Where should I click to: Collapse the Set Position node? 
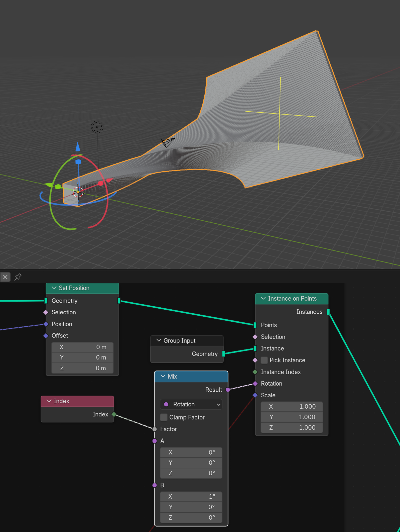(x=54, y=288)
